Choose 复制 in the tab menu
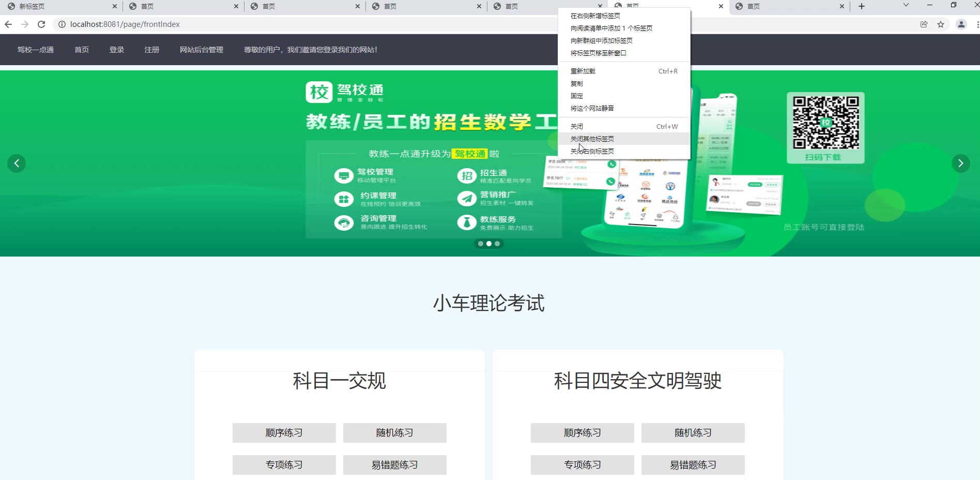Screen dimensions: 980x480 (624, 84)
